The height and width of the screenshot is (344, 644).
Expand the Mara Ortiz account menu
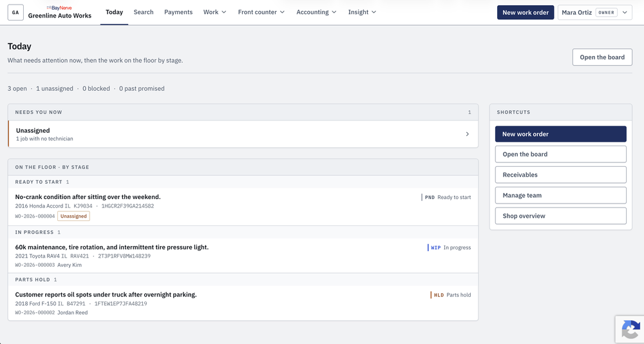[594, 12]
